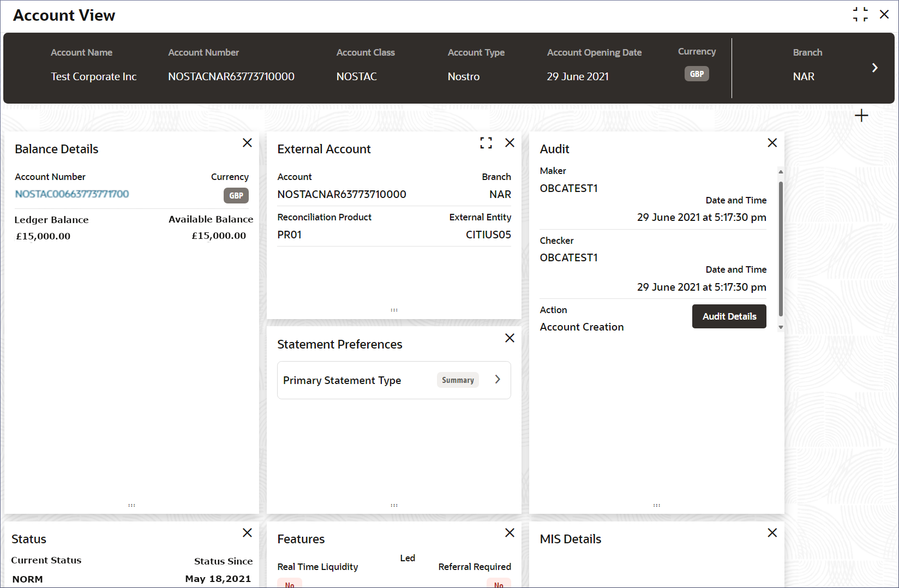Select header account number NOSTACNAR63773710000
Image resolution: width=899 pixels, height=588 pixels.
(x=231, y=76)
